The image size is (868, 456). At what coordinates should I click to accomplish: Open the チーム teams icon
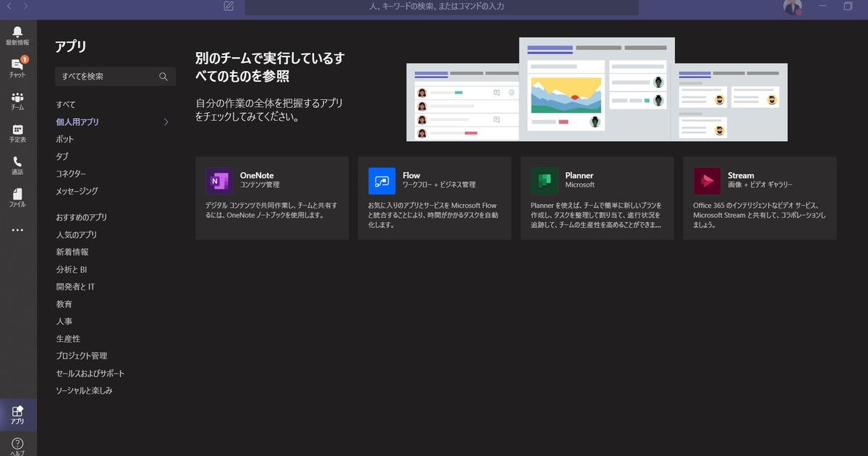[x=17, y=97]
